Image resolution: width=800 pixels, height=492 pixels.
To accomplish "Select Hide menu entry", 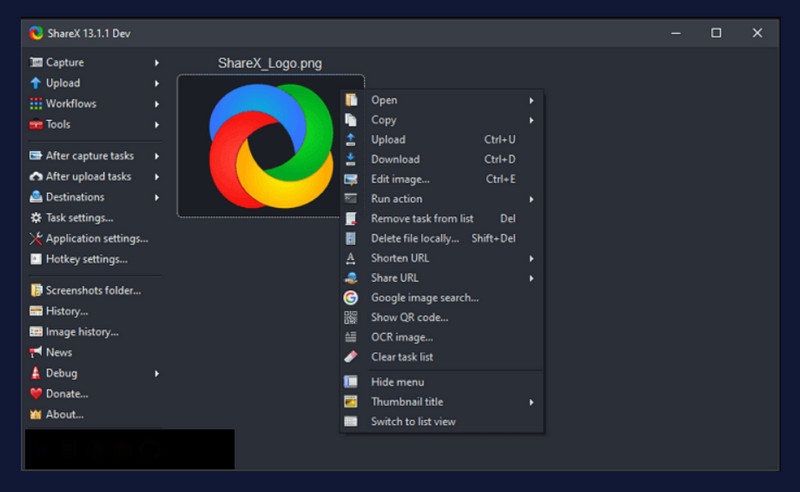I will coord(442,382).
